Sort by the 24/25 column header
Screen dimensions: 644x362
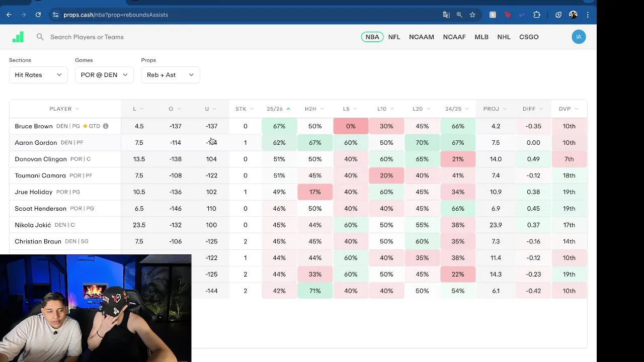(x=457, y=109)
